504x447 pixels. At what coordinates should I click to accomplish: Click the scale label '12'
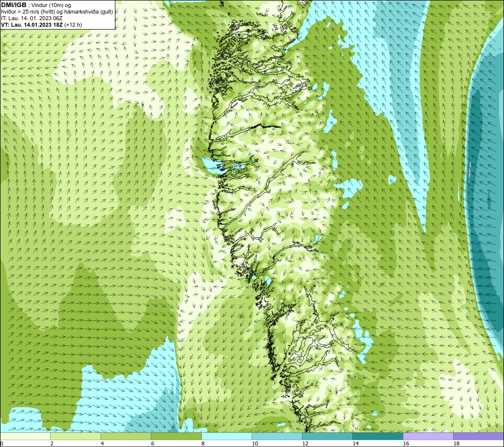pyautogui.click(x=305, y=444)
